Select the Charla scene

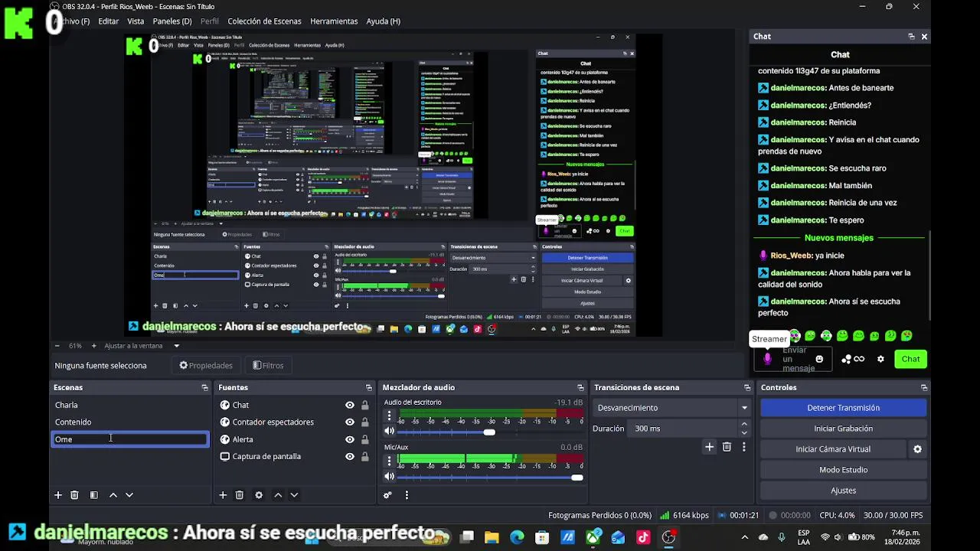[x=129, y=405]
